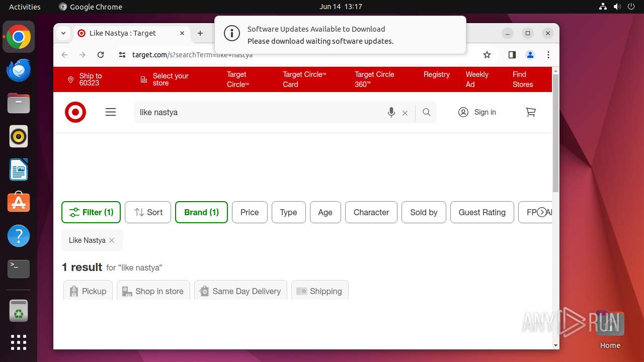Open Target Circle Card link

click(x=304, y=79)
